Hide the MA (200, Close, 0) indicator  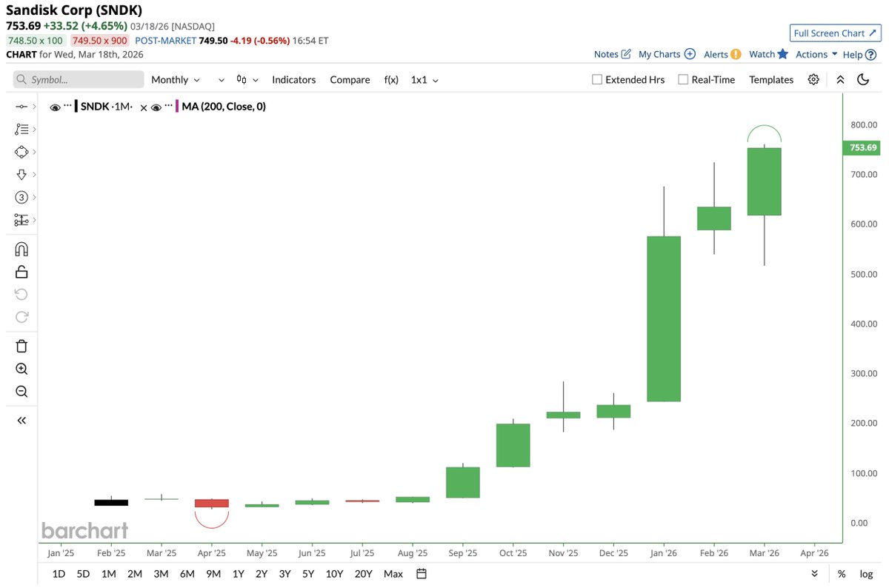coord(157,106)
